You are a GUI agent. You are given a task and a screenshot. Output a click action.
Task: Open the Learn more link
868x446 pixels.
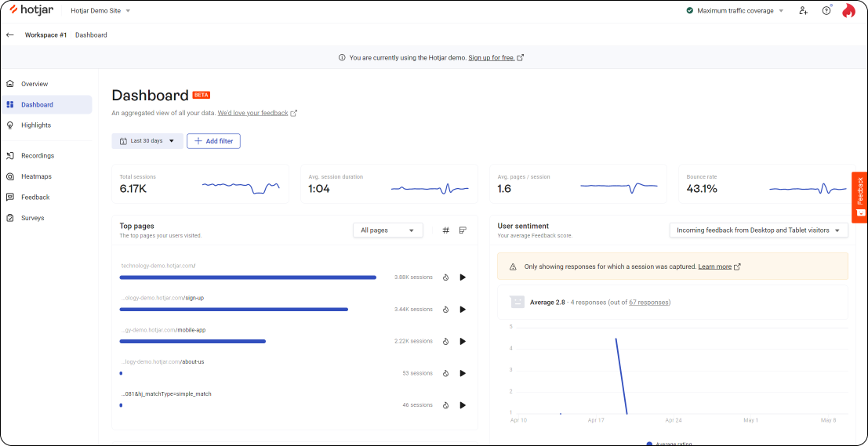(x=714, y=267)
